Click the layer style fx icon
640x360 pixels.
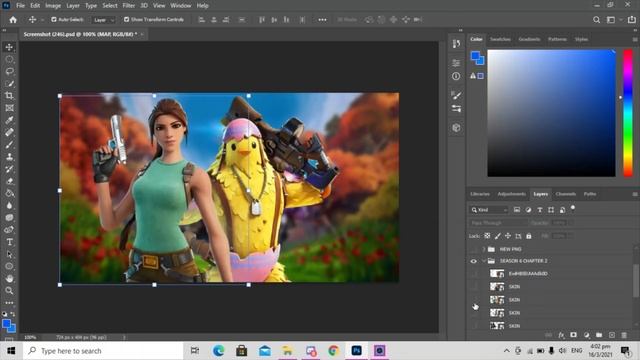coord(561,335)
